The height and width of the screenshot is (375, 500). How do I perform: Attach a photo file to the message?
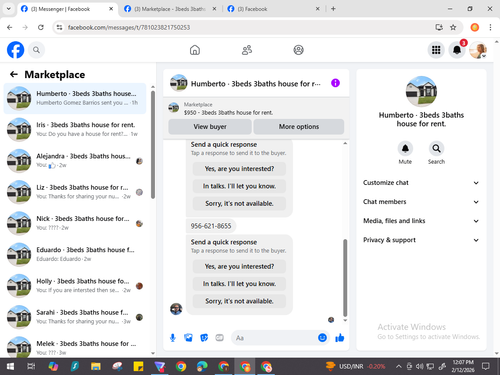click(188, 338)
